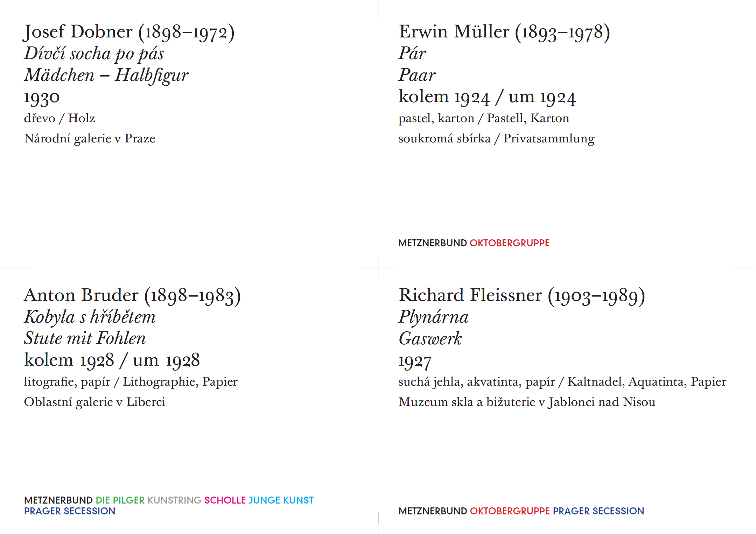Viewport: 756px width, 534px height.
Task: Click the text Oblastní galerie v Liberci
Action: [94, 402]
